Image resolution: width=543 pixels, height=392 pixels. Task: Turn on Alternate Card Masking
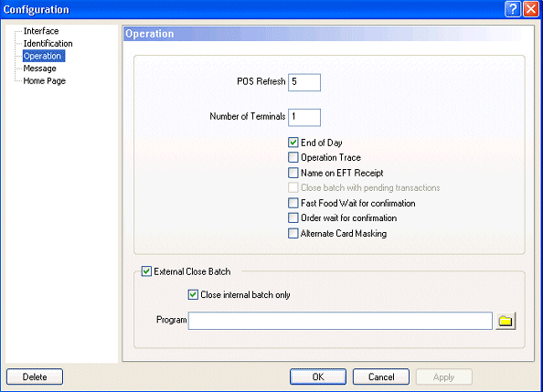[293, 233]
